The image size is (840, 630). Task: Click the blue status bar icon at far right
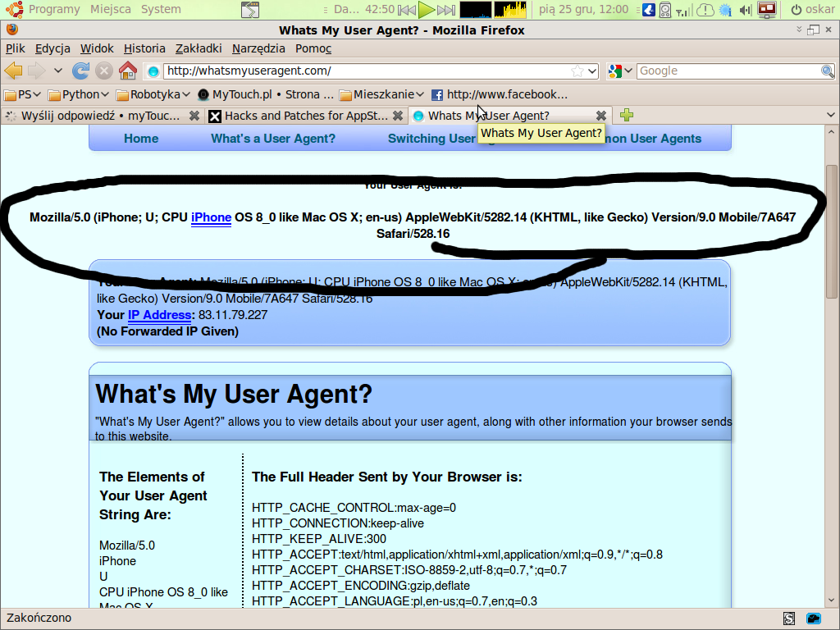click(x=814, y=619)
